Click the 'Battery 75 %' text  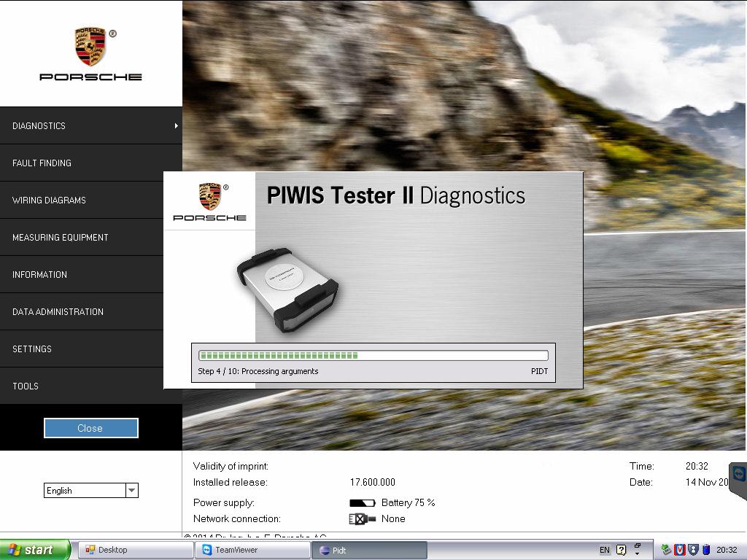409,503
